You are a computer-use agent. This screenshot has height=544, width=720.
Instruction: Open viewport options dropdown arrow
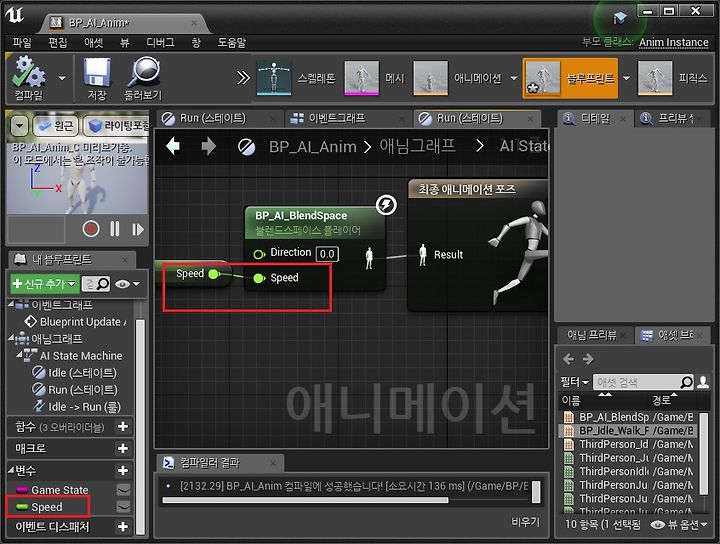[19, 126]
